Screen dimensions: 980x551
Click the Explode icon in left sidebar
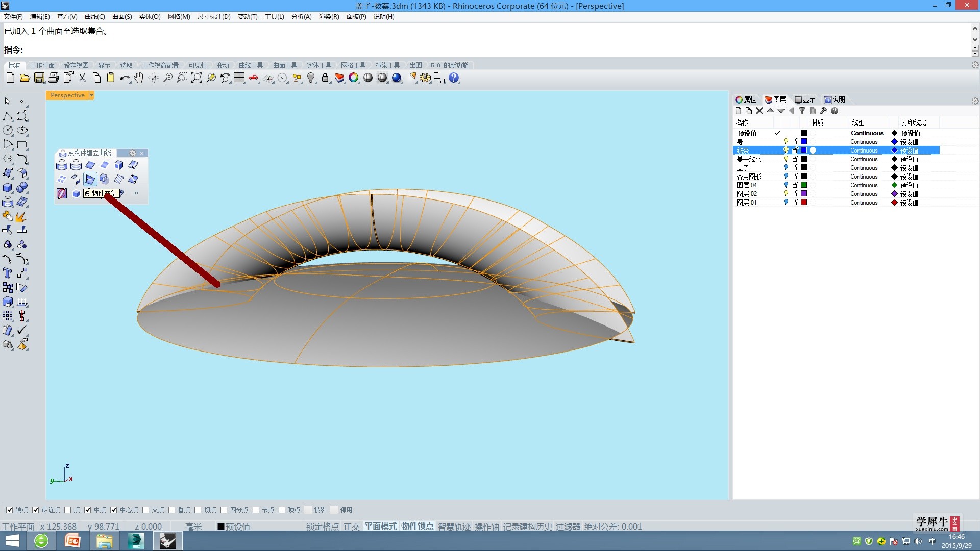pyautogui.click(x=21, y=216)
